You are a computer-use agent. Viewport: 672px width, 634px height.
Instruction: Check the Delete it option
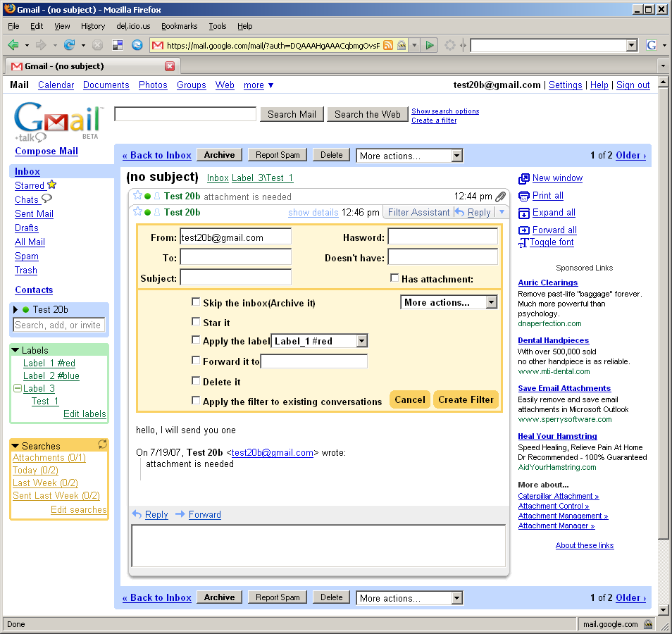196,380
